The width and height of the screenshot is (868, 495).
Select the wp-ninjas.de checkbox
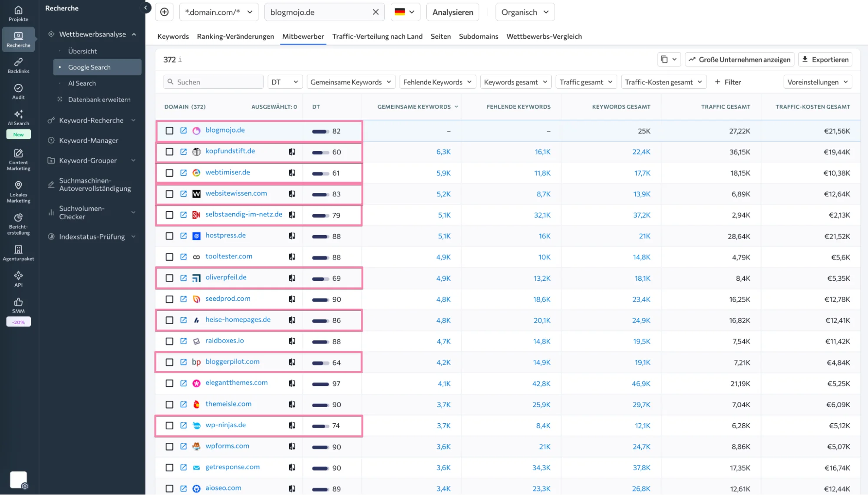click(169, 425)
